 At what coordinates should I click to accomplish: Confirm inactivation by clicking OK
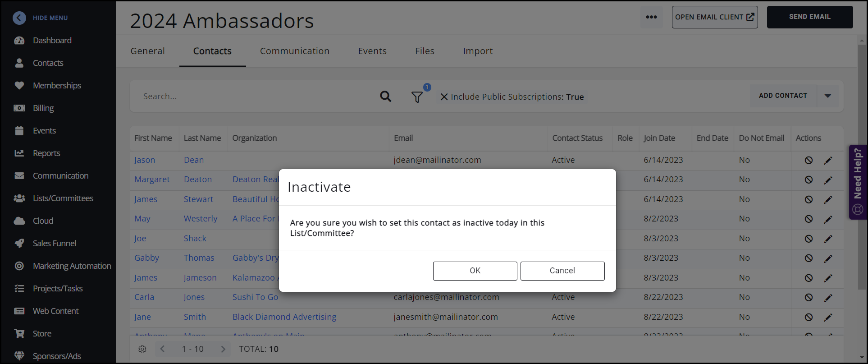click(x=475, y=271)
